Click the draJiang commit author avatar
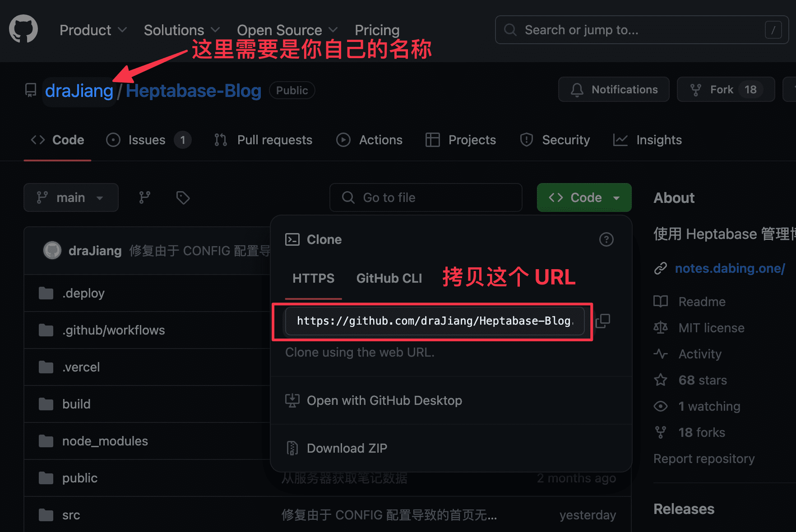 tap(52, 251)
